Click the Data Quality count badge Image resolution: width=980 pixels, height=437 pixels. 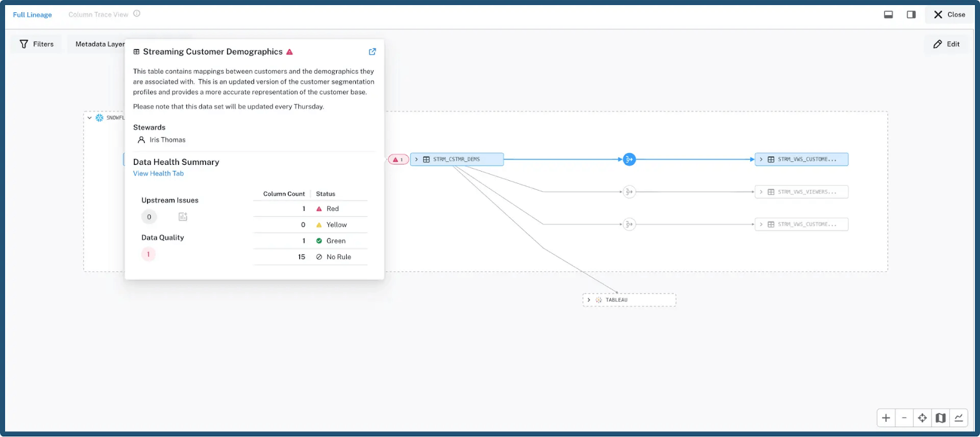[148, 254]
